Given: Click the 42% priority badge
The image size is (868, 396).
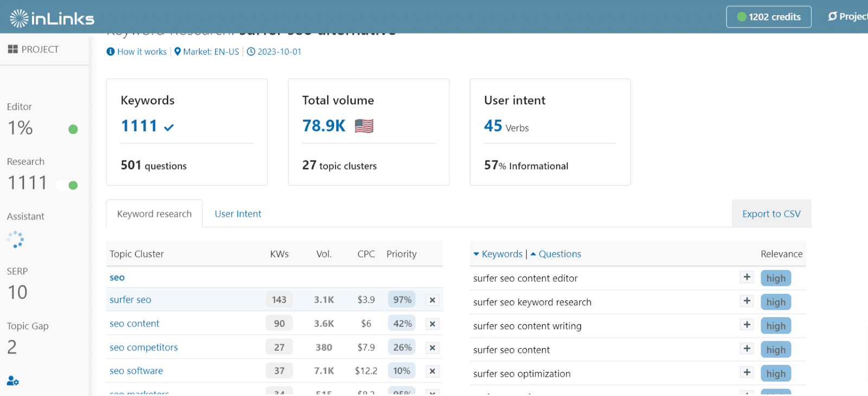Looking at the screenshot, I should tap(402, 323).
